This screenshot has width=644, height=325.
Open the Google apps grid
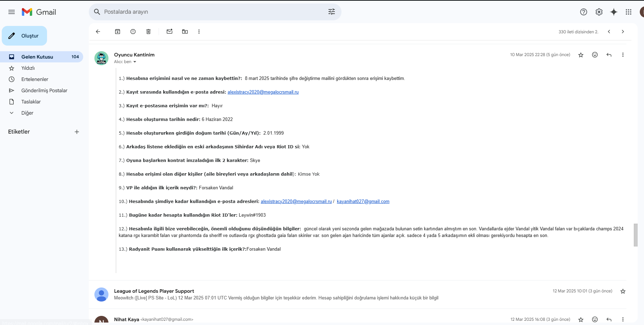pyautogui.click(x=629, y=12)
